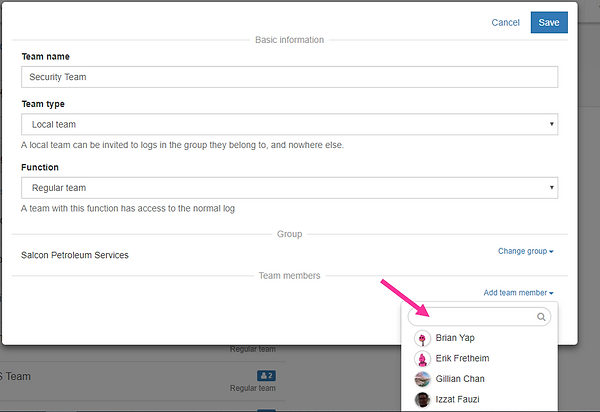Open the Function dropdown

[290, 188]
